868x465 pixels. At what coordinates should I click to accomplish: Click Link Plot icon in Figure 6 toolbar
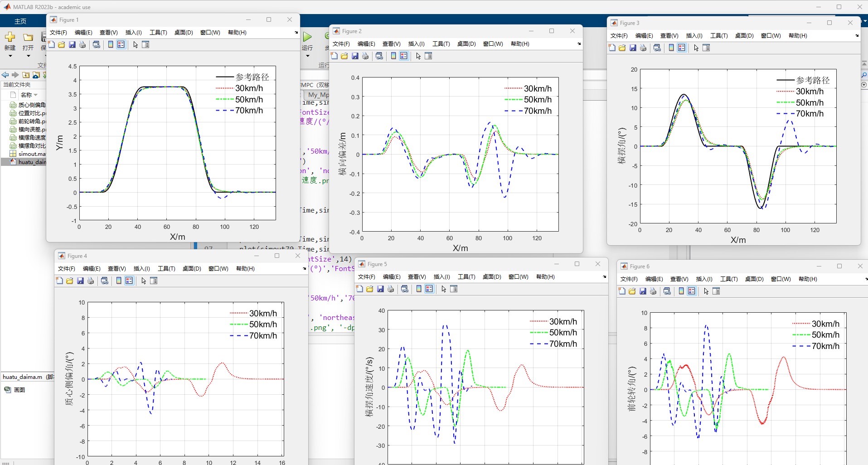pyautogui.click(x=667, y=291)
